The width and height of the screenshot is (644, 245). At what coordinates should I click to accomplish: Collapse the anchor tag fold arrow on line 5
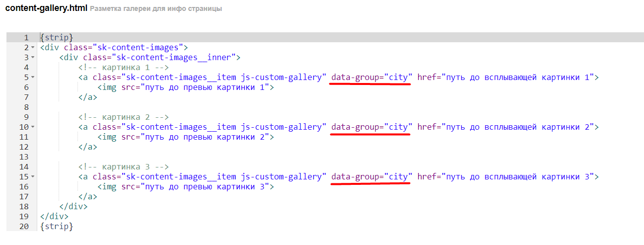pos(32,78)
